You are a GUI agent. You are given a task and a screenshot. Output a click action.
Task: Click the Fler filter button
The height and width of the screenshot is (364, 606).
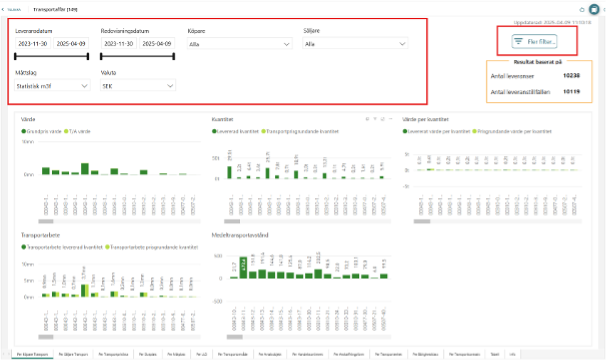pos(535,41)
